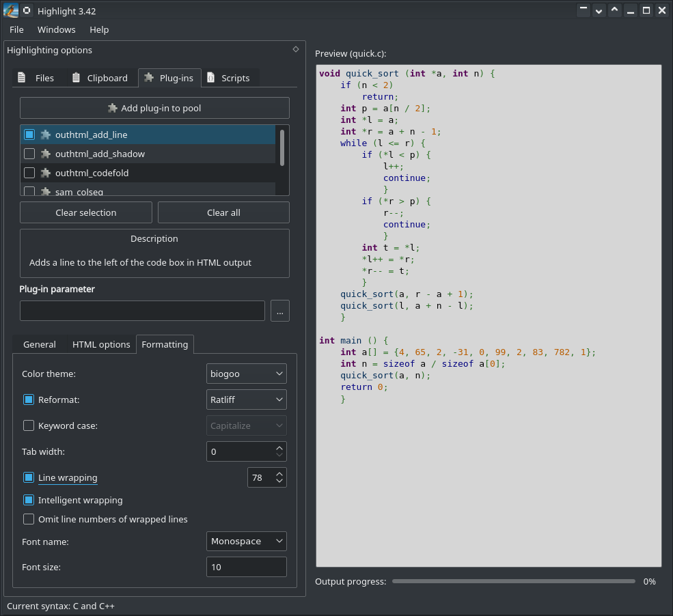Check Omit line numbers of wrapped lines
673x616 pixels.
[28, 519]
